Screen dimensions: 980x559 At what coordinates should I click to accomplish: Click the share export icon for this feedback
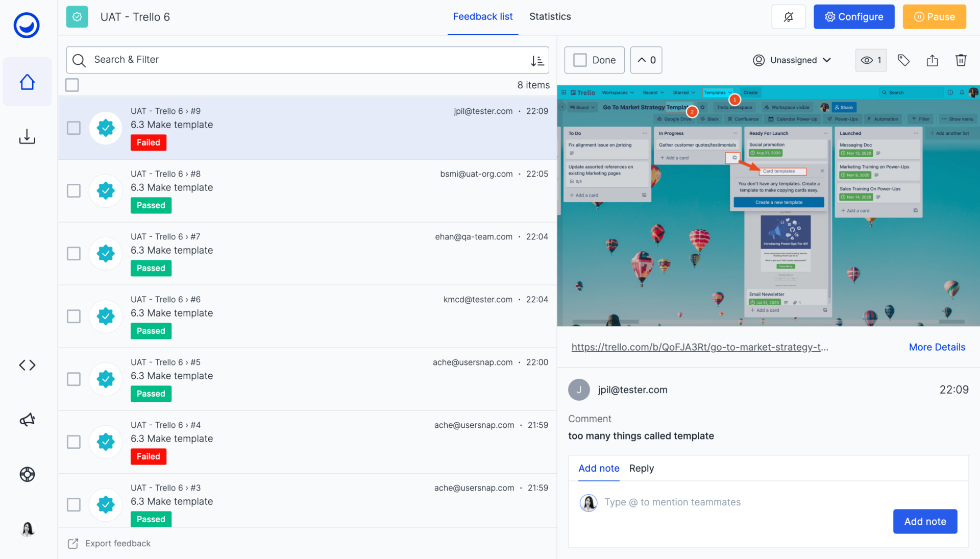click(x=932, y=60)
